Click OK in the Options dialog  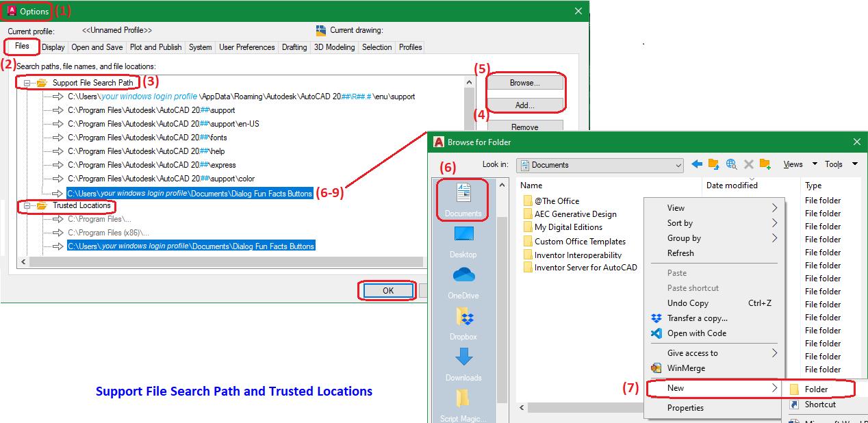[x=388, y=291]
